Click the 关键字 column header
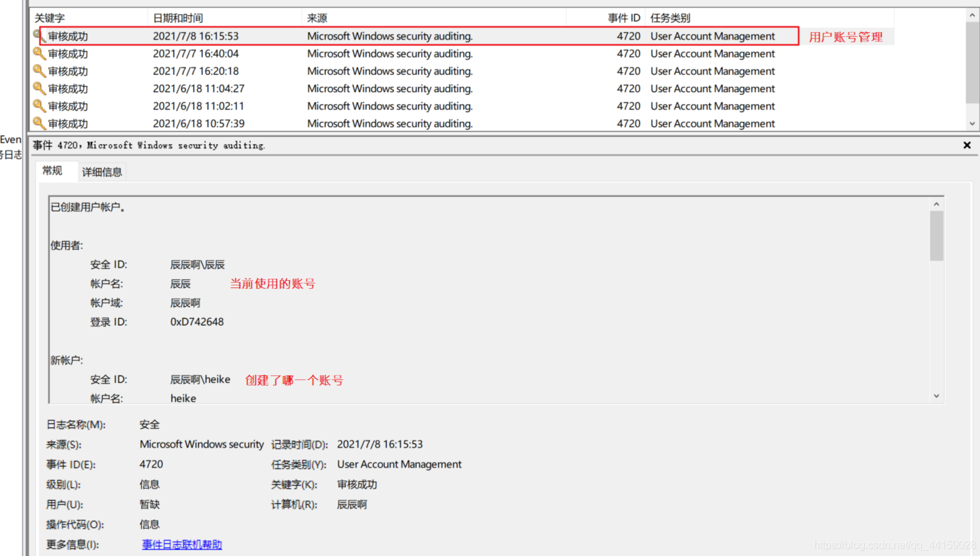Image resolution: width=980 pixels, height=556 pixels. point(50,18)
